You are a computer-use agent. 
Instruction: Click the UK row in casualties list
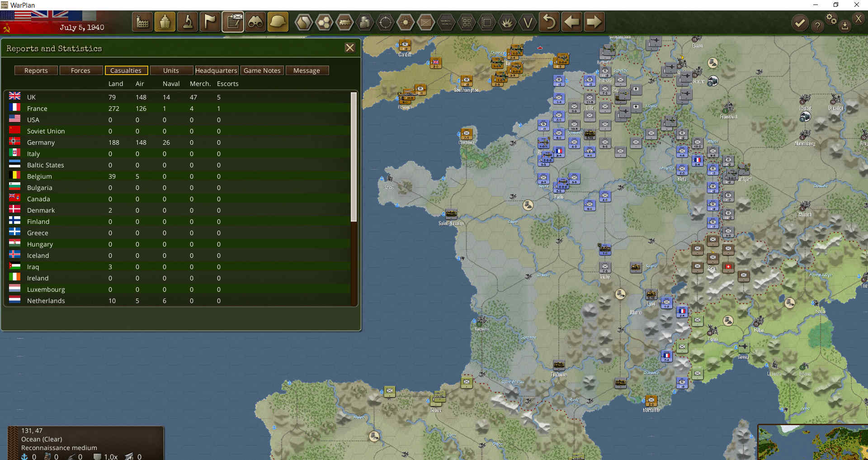coord(179,97)
